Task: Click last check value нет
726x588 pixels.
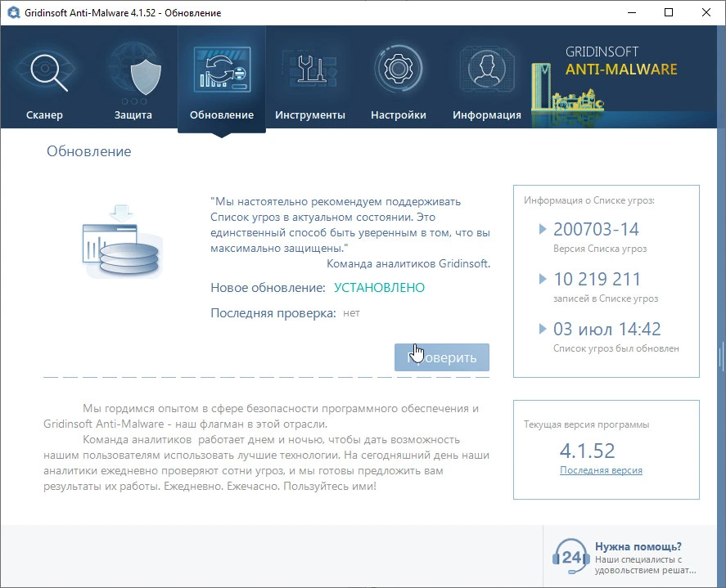Action: pyautogui.click(x=351, y=313)
